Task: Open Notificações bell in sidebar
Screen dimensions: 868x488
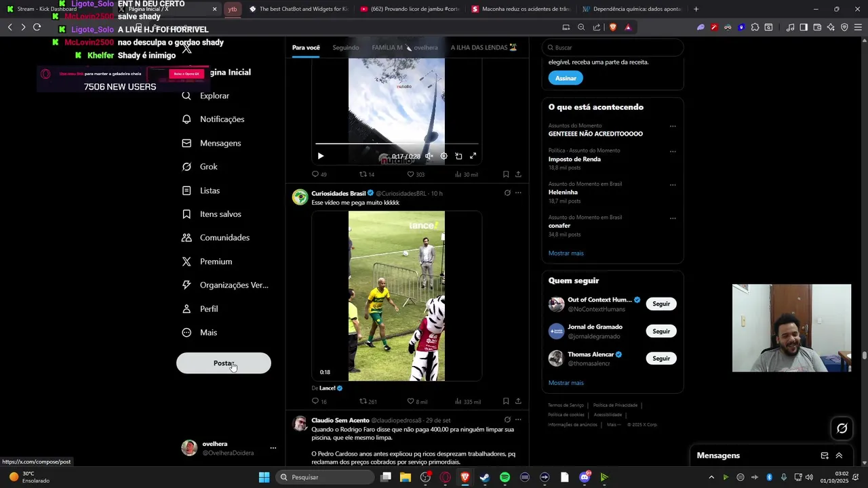Action: coord(213,119)
